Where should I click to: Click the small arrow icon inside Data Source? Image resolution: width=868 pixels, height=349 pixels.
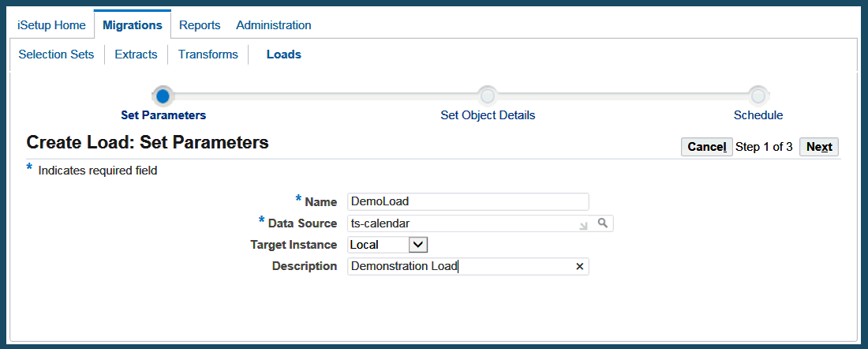[x=583, y=226]
